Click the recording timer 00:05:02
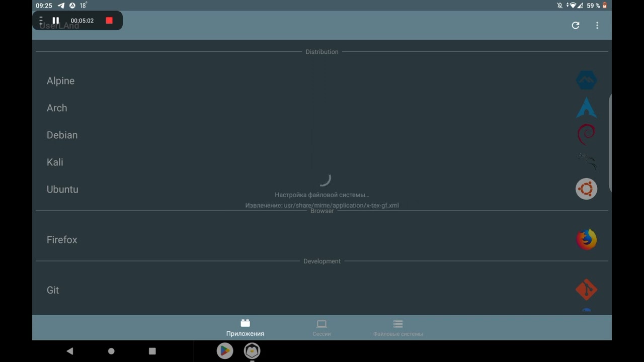Image resolution: width=644 pixels, height=362 pixels. pos(82,21)
